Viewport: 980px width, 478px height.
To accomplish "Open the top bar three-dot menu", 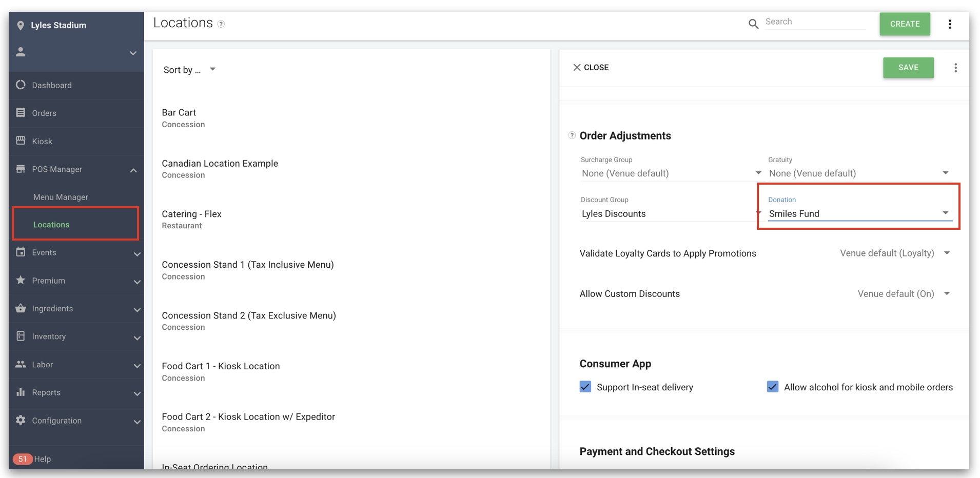I will click(950, 24).
